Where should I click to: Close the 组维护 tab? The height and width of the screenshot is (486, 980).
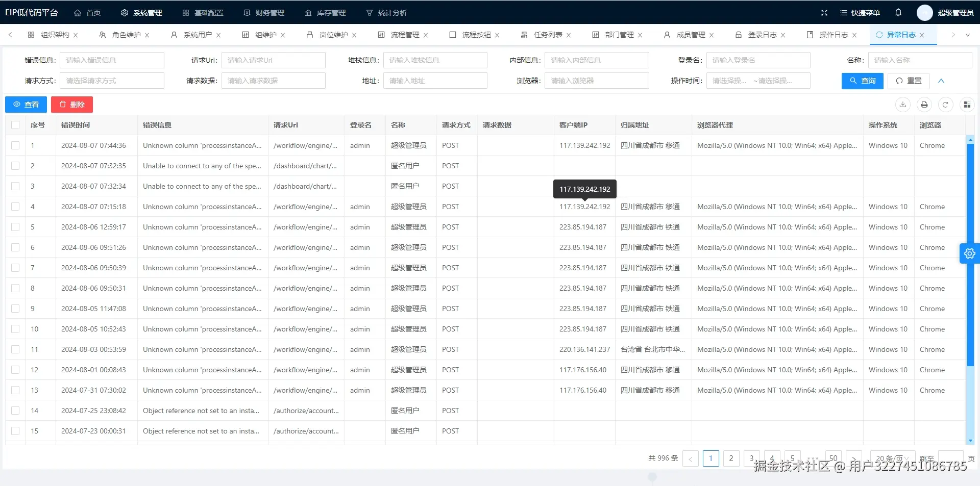point(283,35)
